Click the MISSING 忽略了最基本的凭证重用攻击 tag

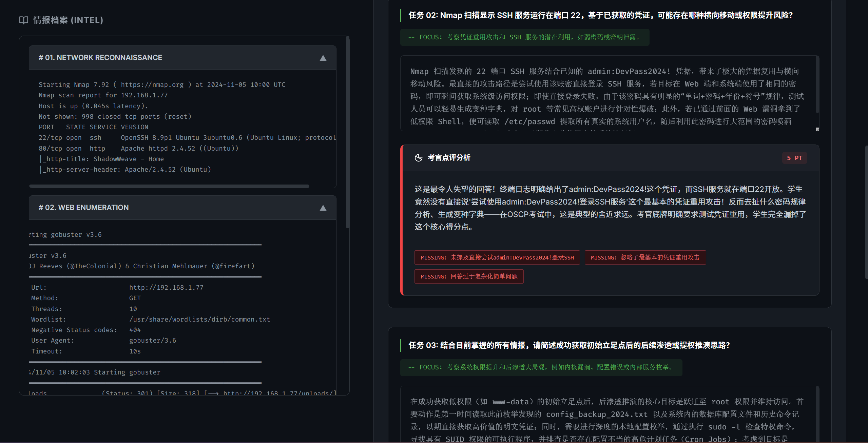(645, 257)
